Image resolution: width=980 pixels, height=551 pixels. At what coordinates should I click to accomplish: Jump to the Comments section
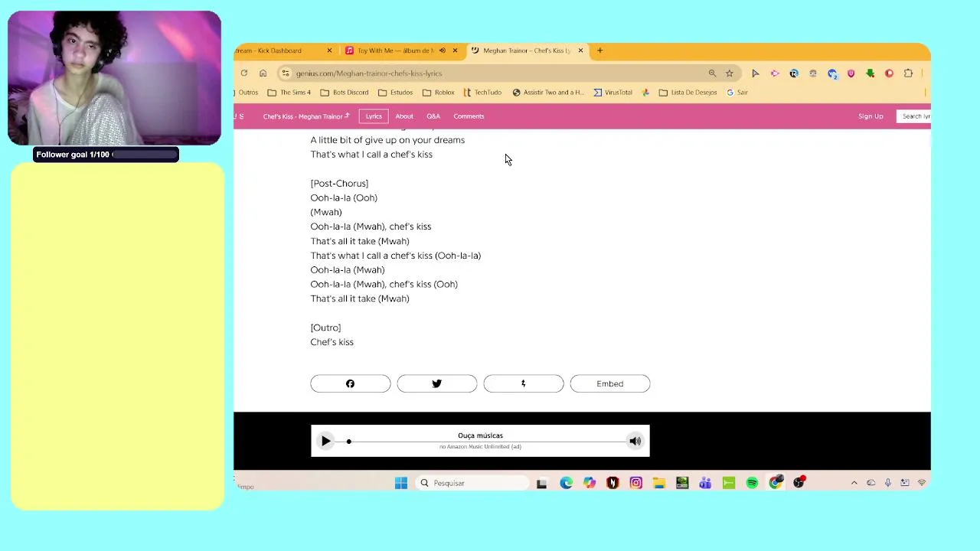(469, 116)
